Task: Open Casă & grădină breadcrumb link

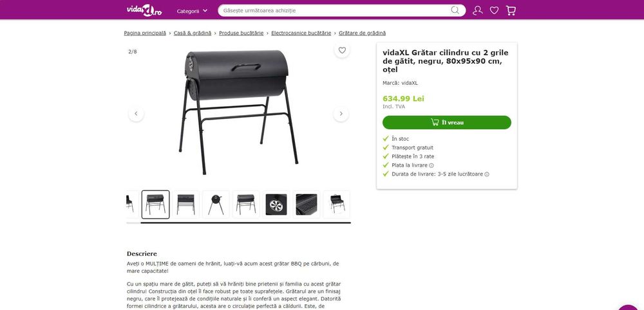Action: pos(193,33)
